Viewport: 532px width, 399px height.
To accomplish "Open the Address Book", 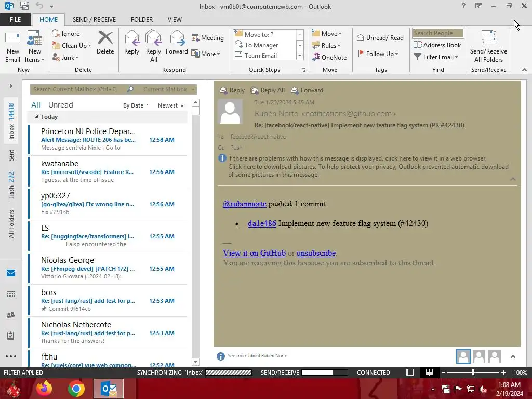I will click(437, 45).
